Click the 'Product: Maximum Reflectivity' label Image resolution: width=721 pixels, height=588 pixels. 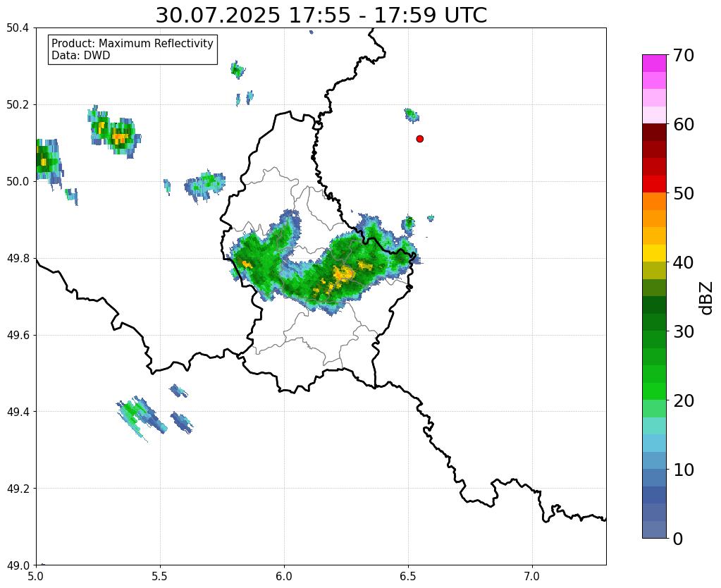133,43
